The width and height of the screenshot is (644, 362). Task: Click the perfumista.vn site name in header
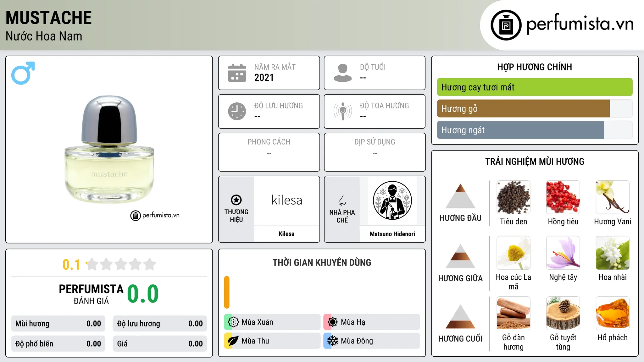(x=580, y=24)
